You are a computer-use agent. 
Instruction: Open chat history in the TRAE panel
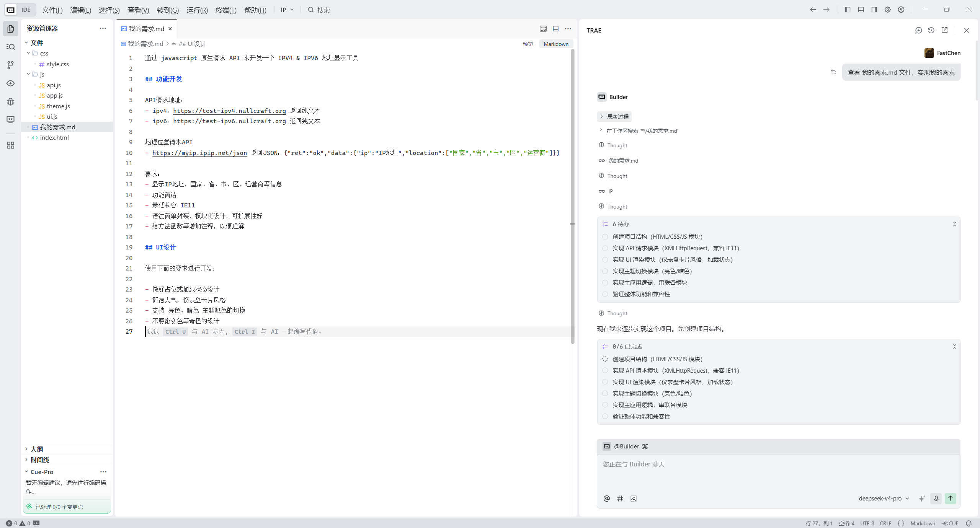tap(931, 30)
